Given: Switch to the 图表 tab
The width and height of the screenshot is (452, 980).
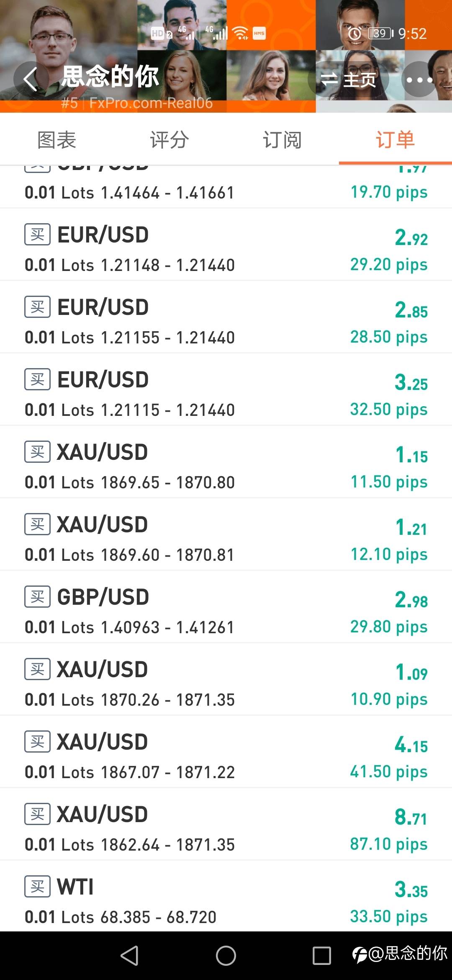Looking at the screenshot, I should tap(56, 140).
